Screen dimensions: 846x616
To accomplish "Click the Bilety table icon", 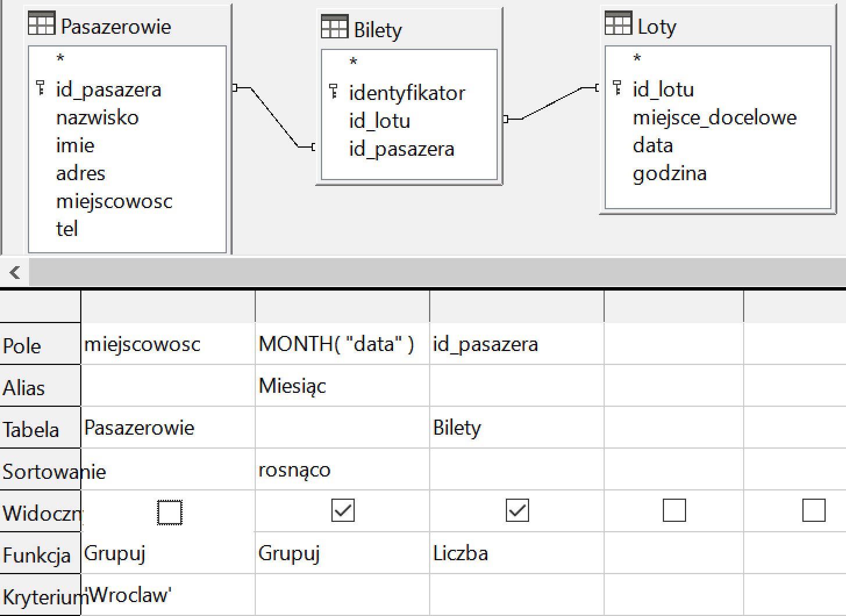I will (x=334, y=27).
